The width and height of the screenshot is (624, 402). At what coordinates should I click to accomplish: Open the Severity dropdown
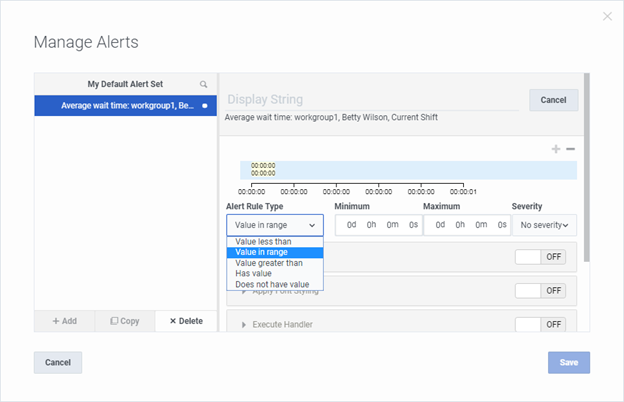click(544, 225)
